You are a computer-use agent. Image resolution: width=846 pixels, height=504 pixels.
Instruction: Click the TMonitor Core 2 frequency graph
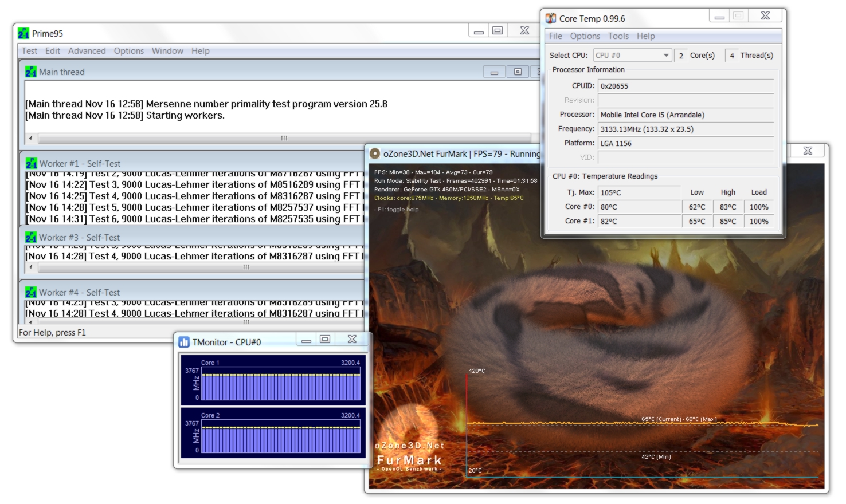point(281,436)
